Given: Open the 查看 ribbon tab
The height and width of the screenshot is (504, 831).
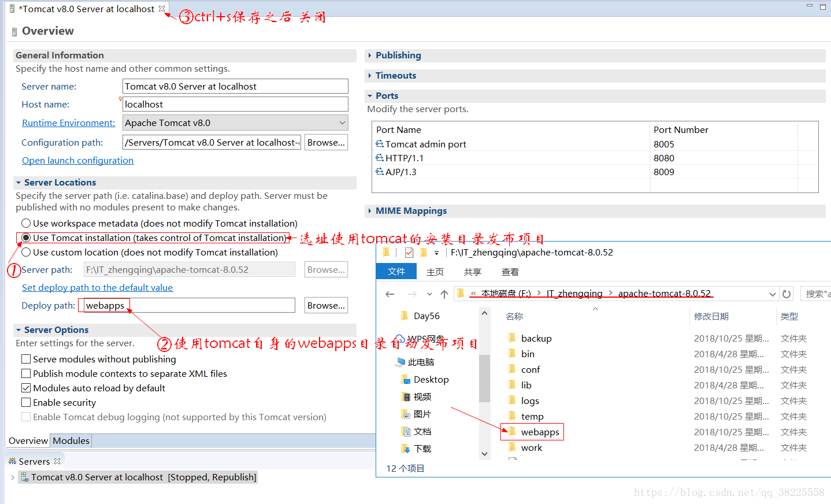Looking at the screenshot, I should click(510, 272).
